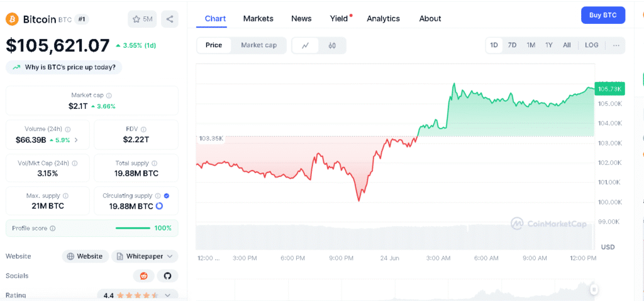The height and width of the screenshot is (301, 644).
Task: Click the 100.00K y-axis label
Action: pyautogui.click(x=609, y=202)
